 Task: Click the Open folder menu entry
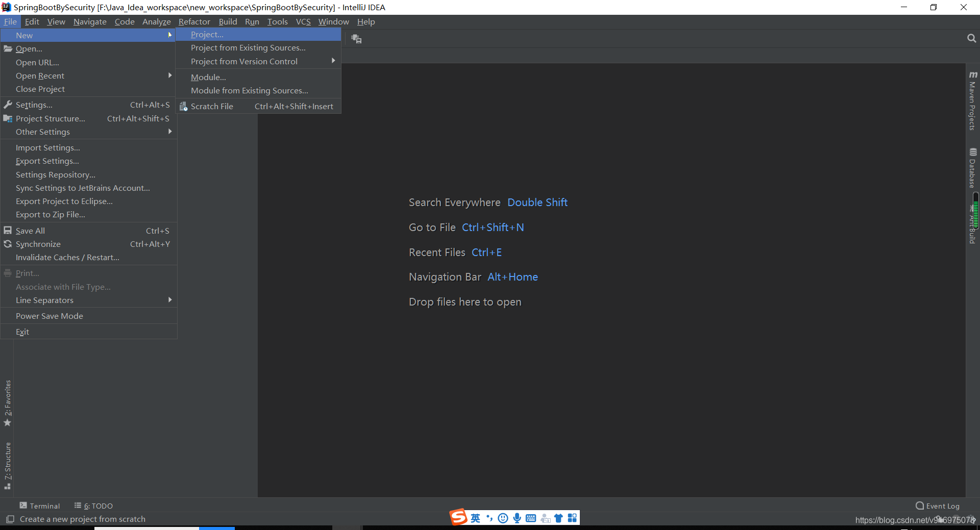88,49
